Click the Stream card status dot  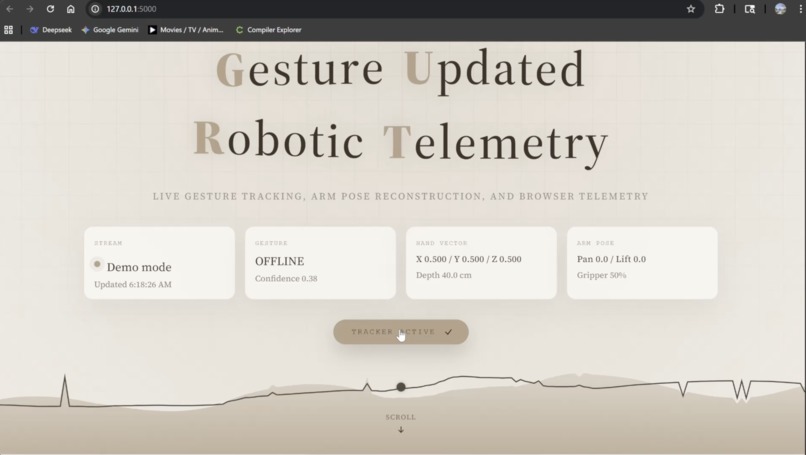click(97, 264)
